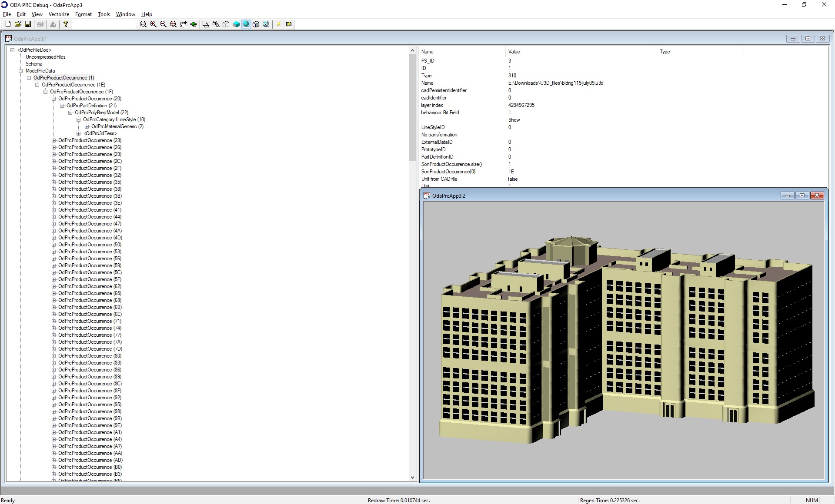835x504 pixels.
Task: Toggle No transformation property
Action: 438,134
